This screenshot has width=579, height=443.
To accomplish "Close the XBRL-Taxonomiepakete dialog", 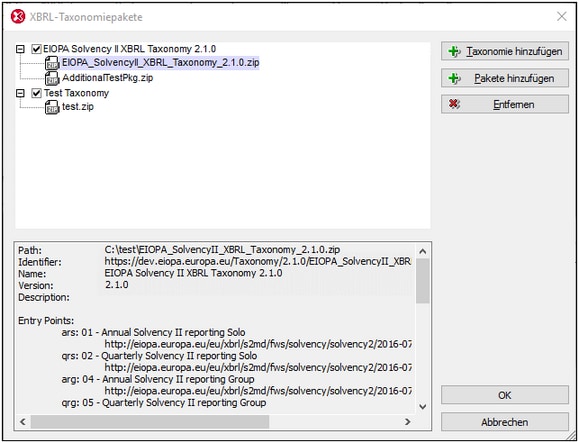I will coord(562,17).
